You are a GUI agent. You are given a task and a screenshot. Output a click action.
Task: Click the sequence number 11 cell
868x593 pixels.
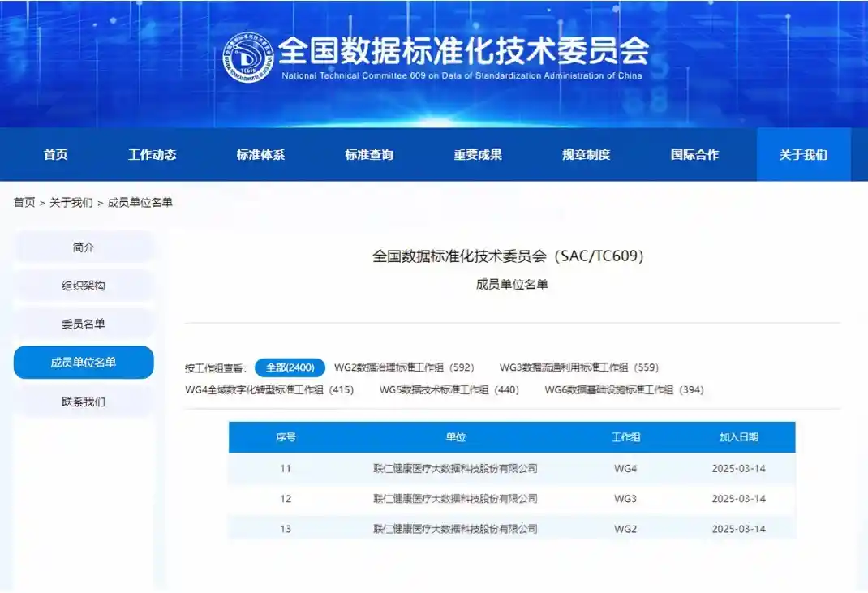pyautogui.click(x=286, y=468)
